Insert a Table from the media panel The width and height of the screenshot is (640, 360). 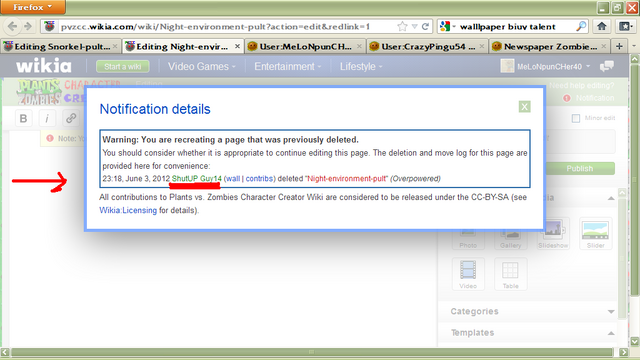click(510, 274)
